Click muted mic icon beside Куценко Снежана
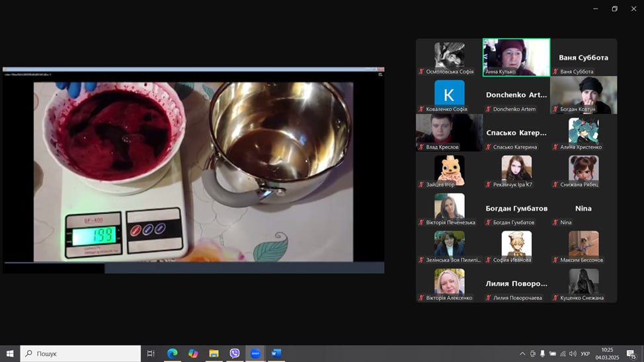The image size is (644, 362). (x=555, y=298)
